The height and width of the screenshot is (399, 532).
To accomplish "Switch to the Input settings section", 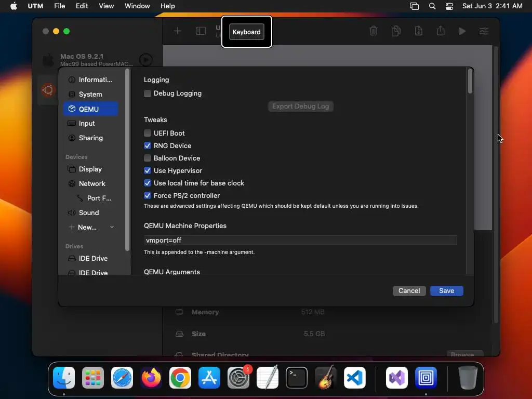I will [x=90, y=124].
